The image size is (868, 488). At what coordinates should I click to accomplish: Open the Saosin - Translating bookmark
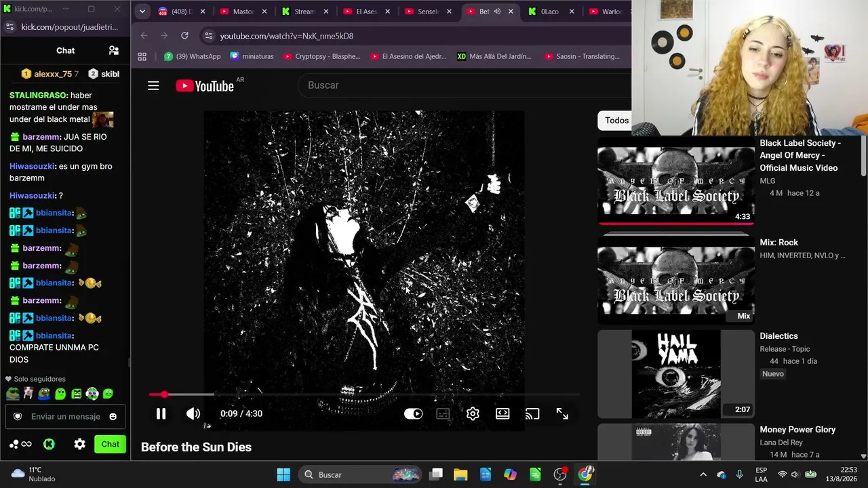(x=582, y=56)
